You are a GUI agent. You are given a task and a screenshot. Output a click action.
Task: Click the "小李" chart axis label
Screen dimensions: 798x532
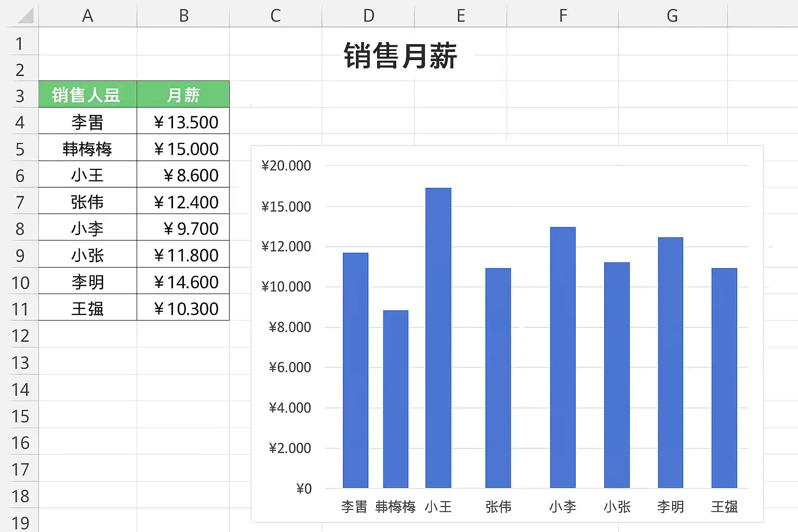tap(563, 507)
